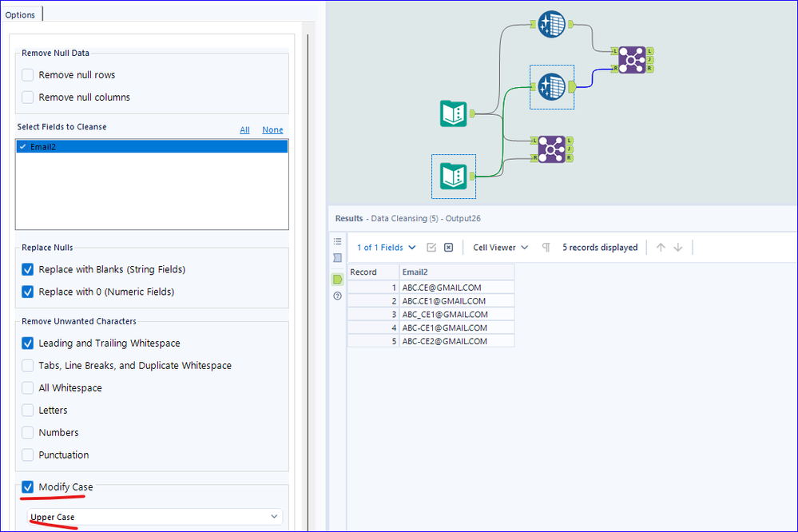Uncheck Leading and Trailing Whitespace
This screenshot has height=532, width=798.
pos(28,343)
